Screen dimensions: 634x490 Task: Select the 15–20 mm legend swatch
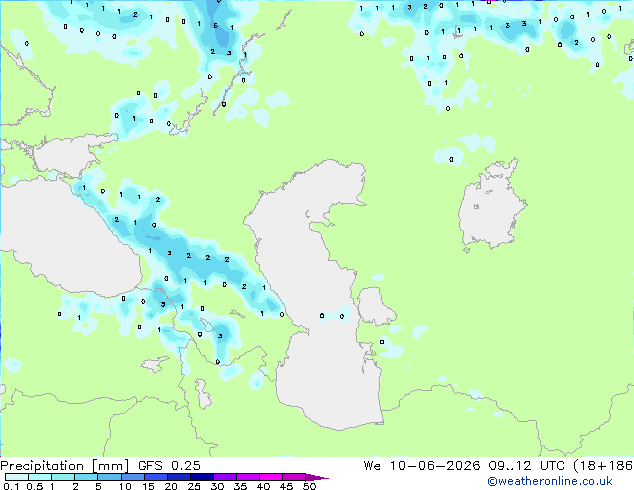[x=155, y=477]
